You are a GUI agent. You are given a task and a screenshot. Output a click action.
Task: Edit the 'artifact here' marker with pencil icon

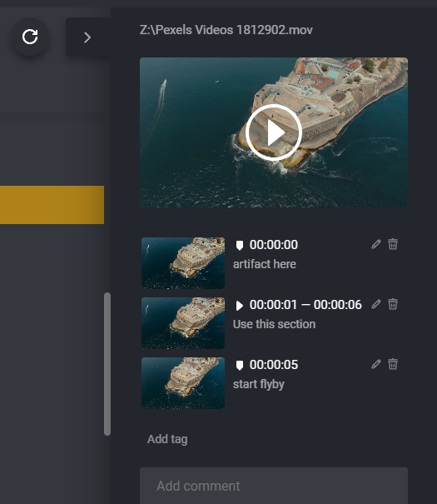(376, 244)
